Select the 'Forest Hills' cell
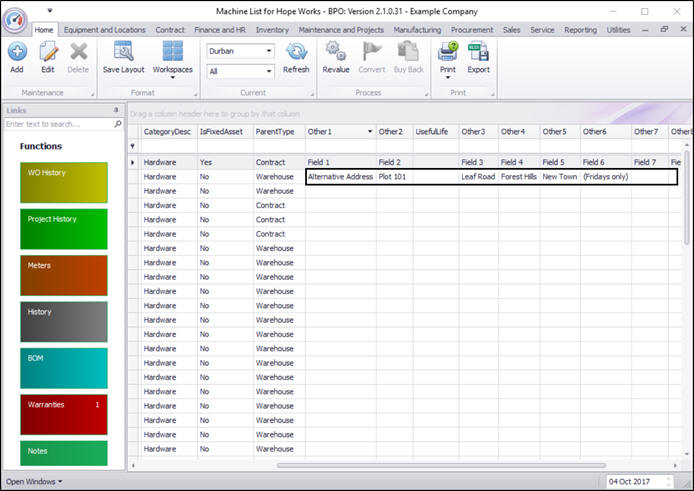694x491 pixels. (x=519, y=177)
